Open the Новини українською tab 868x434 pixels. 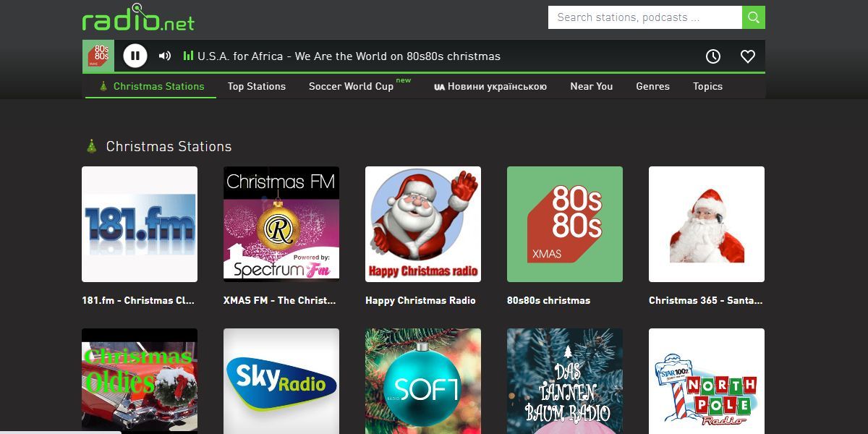pyautogui.click(x=490, y=86)
